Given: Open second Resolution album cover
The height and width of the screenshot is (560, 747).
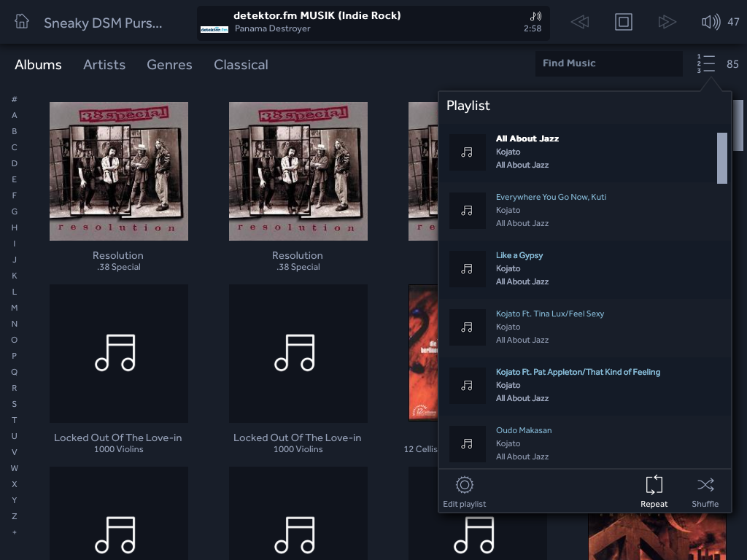Looking at the screenshot, I should tap(298, 171).
